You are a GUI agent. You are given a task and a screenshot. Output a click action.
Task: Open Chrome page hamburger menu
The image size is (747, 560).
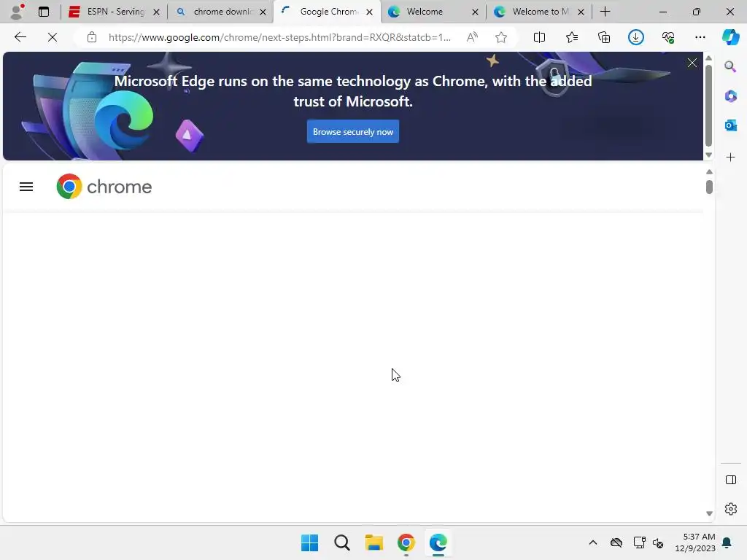[x=26, y=187]
